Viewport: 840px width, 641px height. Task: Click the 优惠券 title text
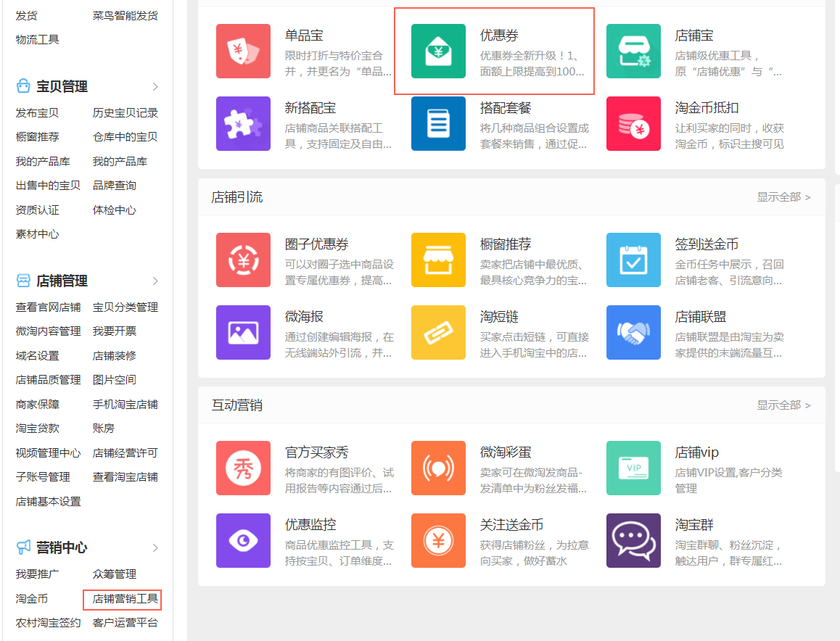pos(499,36)
